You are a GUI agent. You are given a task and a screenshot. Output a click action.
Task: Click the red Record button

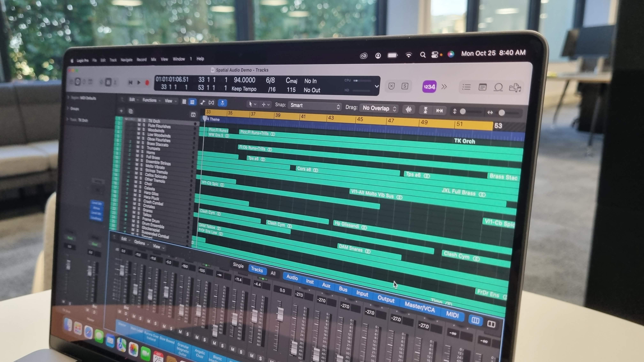[147, 83]
